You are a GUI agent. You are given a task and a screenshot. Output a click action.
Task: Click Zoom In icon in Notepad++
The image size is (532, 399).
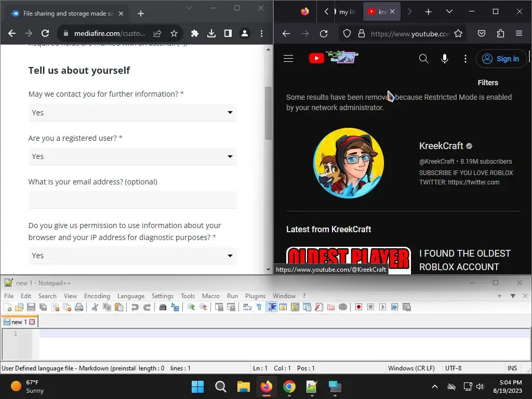191,308
